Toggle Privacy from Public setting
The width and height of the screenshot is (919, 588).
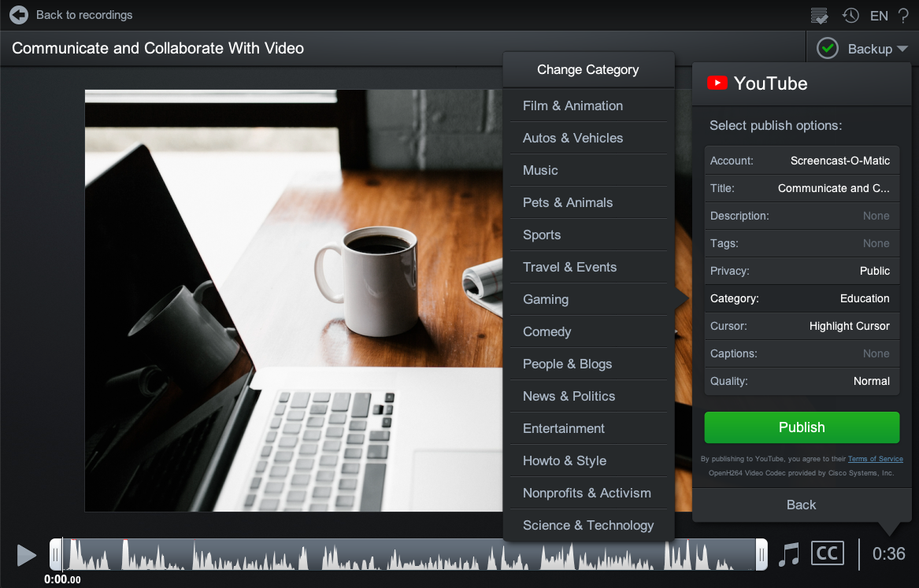click(x=802, y=271)
